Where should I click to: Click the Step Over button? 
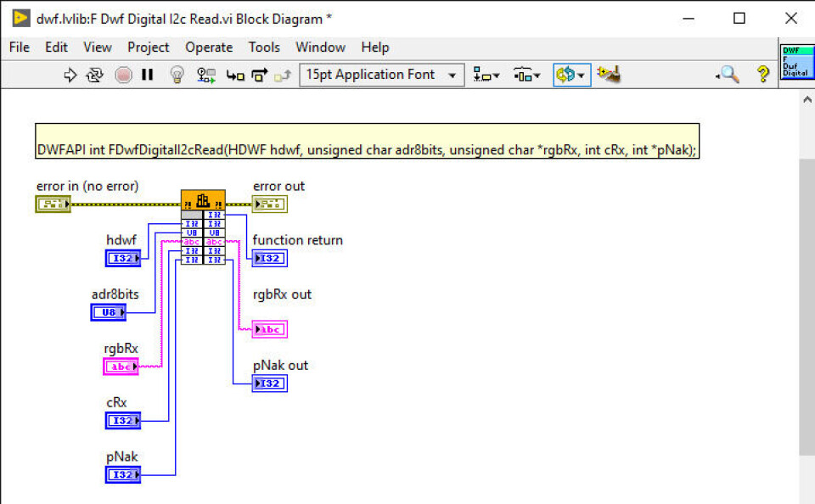260,76
